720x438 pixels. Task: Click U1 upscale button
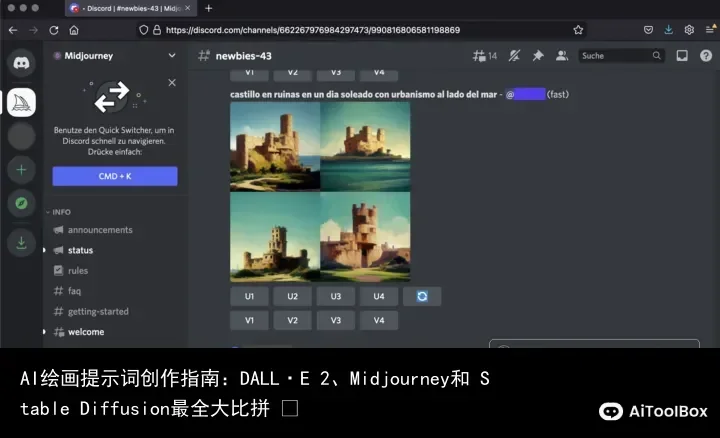249,296
